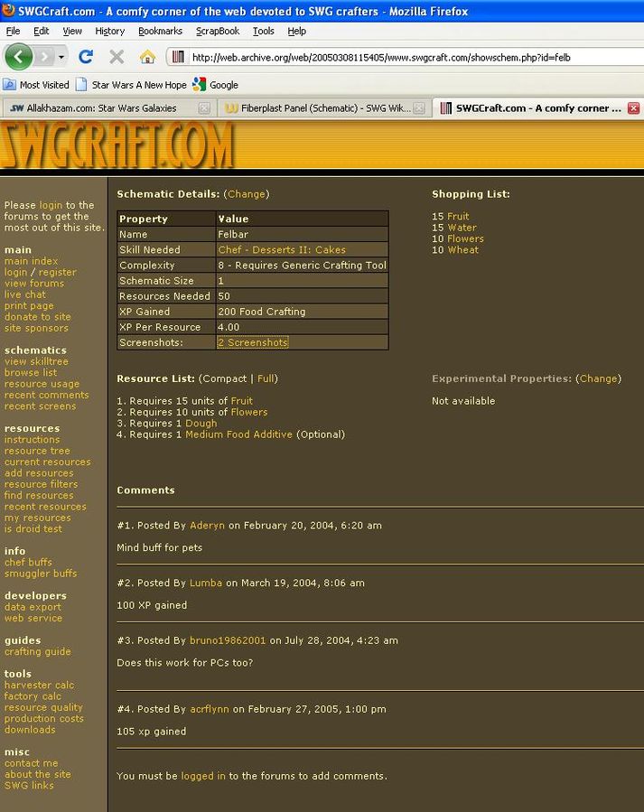The image size is (644, 812).
Task: Go to the Home page icon
Action: 147,57
